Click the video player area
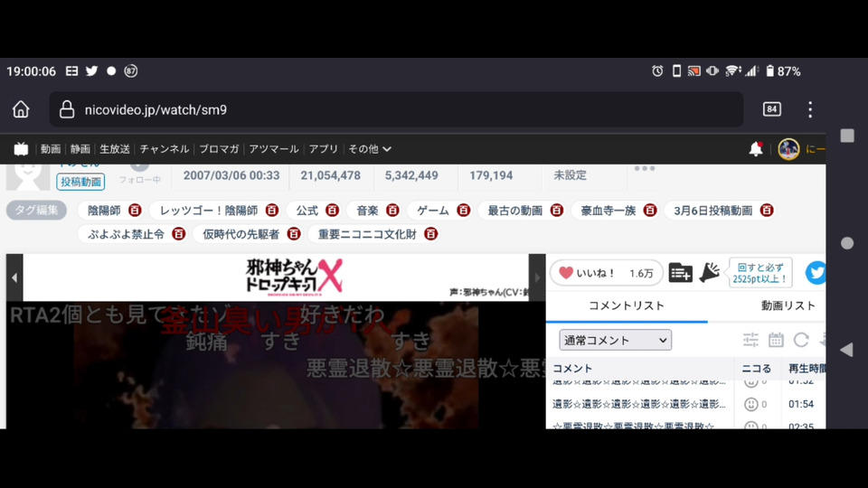 point(276,365)
